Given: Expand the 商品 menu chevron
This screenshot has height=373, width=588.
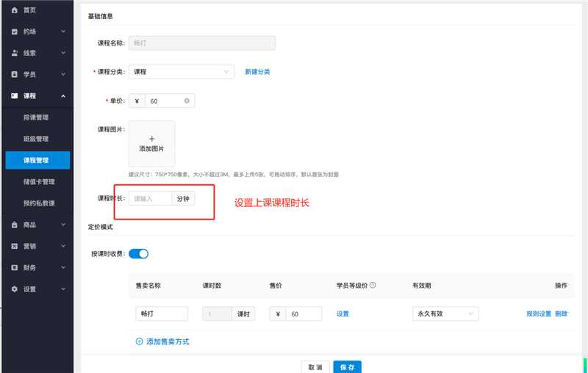Looking at the screenshot, I should click(x=63, y=225).
